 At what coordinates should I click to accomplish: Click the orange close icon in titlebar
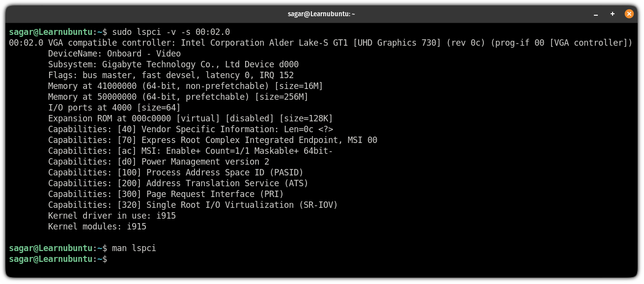pos(629,14)
